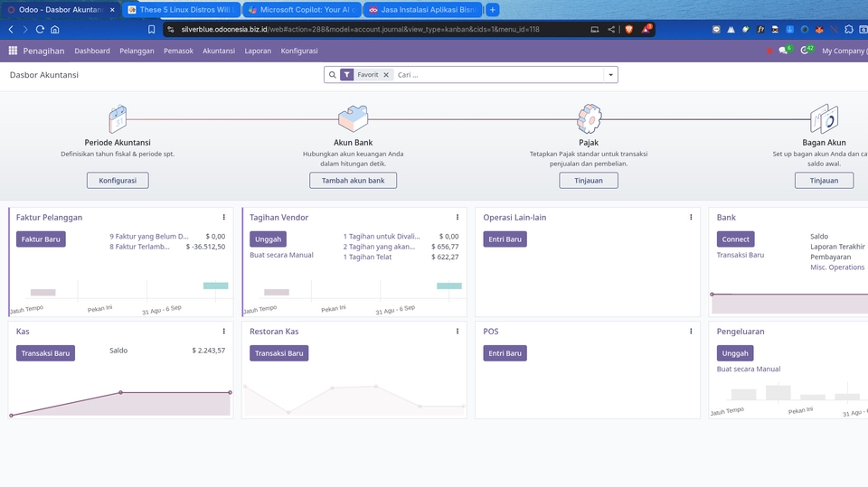Click the Faktur Baru button

pos(41,239)
